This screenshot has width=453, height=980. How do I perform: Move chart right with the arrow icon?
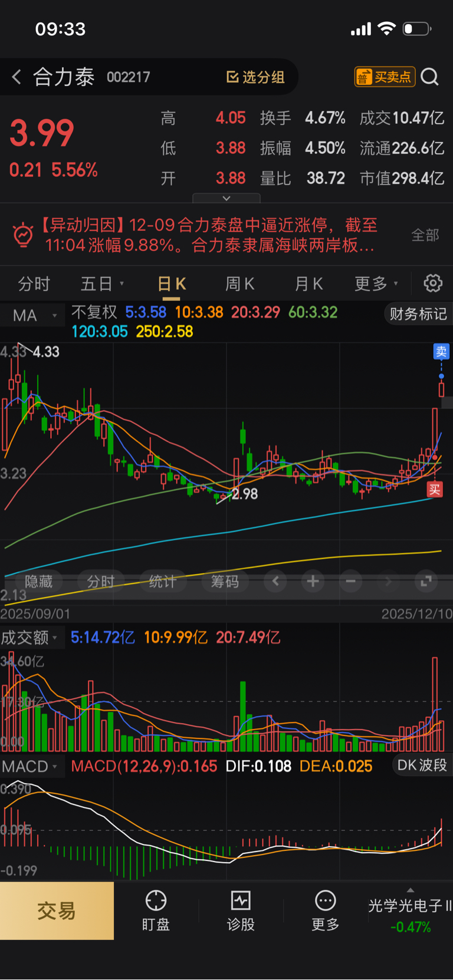pos(388,582)
